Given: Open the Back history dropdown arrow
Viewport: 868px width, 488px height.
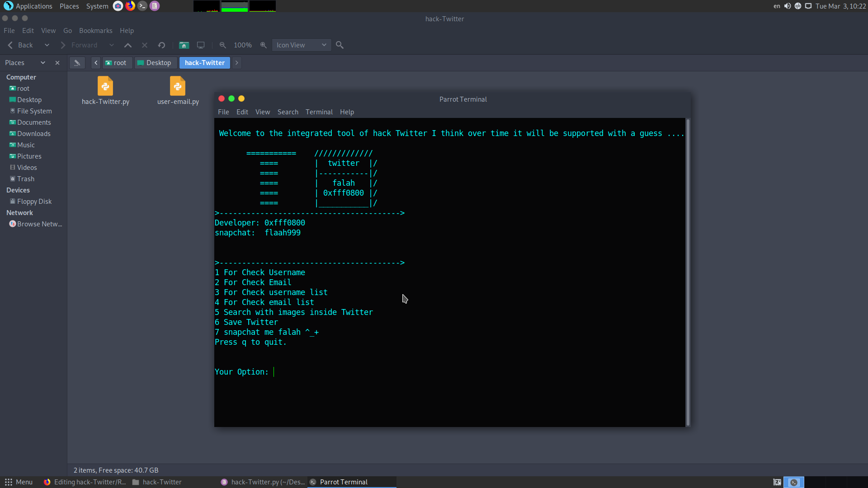Looking at the screenshot, I should pos(47,45).
